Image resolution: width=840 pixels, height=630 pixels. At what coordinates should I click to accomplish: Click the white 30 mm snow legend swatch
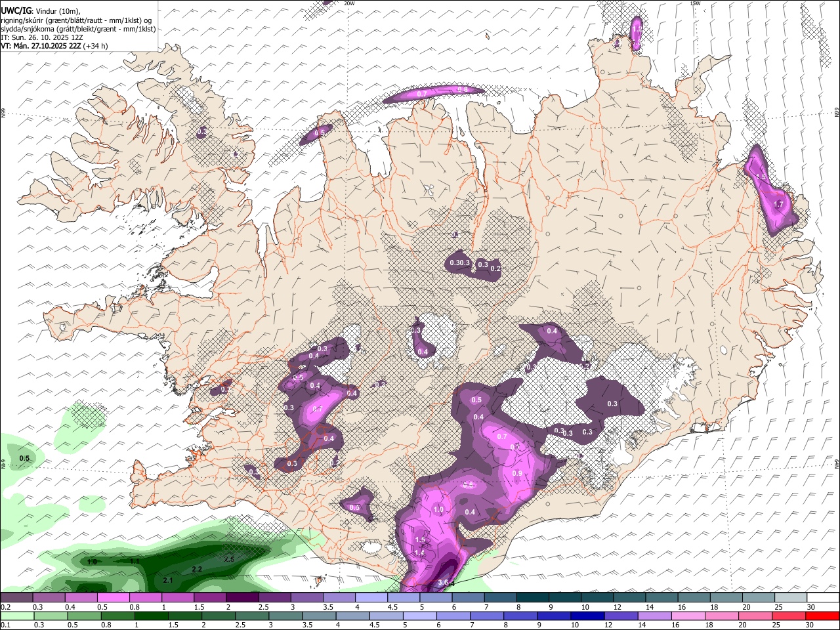click(x=823, y=597)
